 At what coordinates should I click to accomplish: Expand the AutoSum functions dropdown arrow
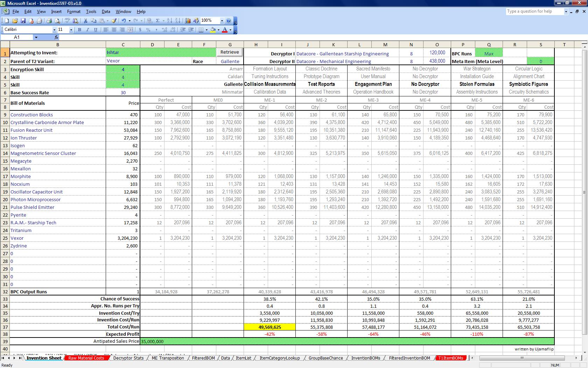[x=163, y=21]
